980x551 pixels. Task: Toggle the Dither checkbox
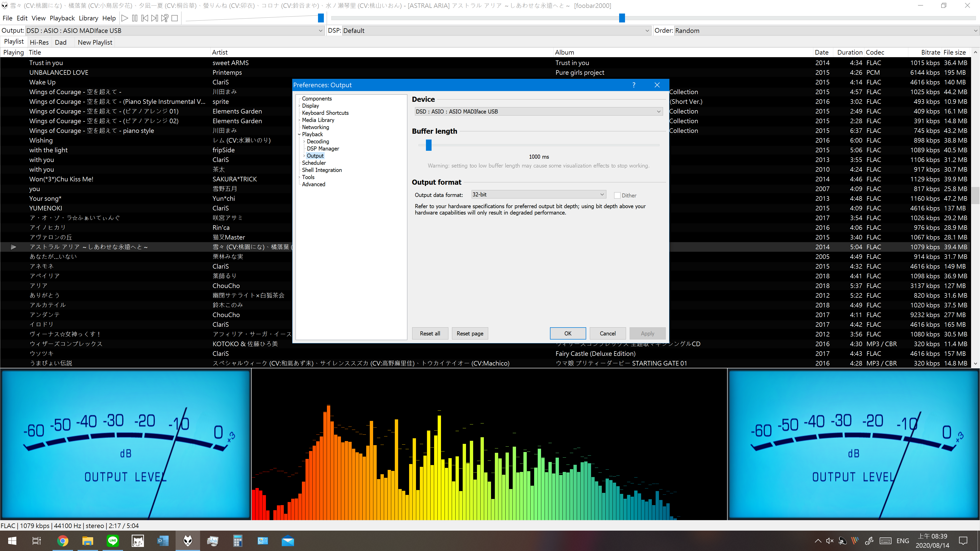[617, 195]
